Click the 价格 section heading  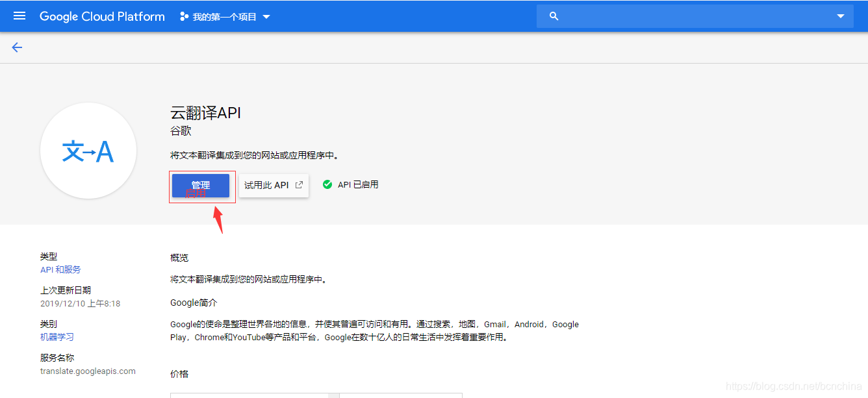(179, 374)
